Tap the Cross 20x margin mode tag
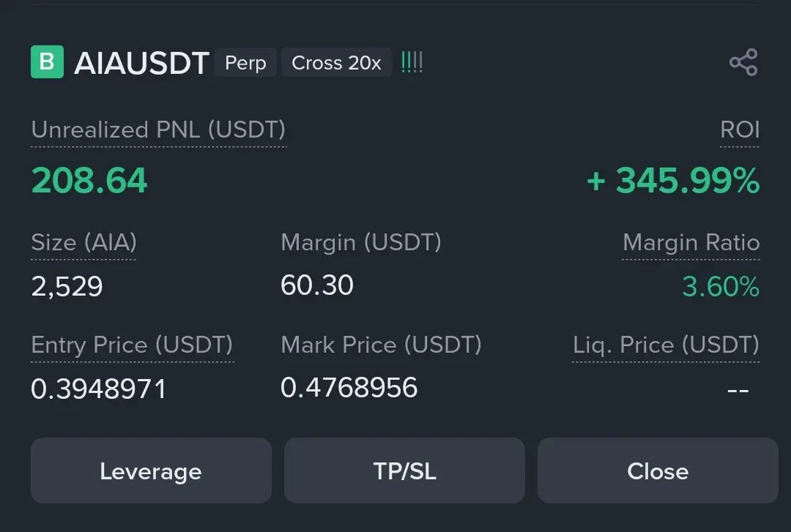Viewport: 791px width, 532px height. [x=336, y=62]
